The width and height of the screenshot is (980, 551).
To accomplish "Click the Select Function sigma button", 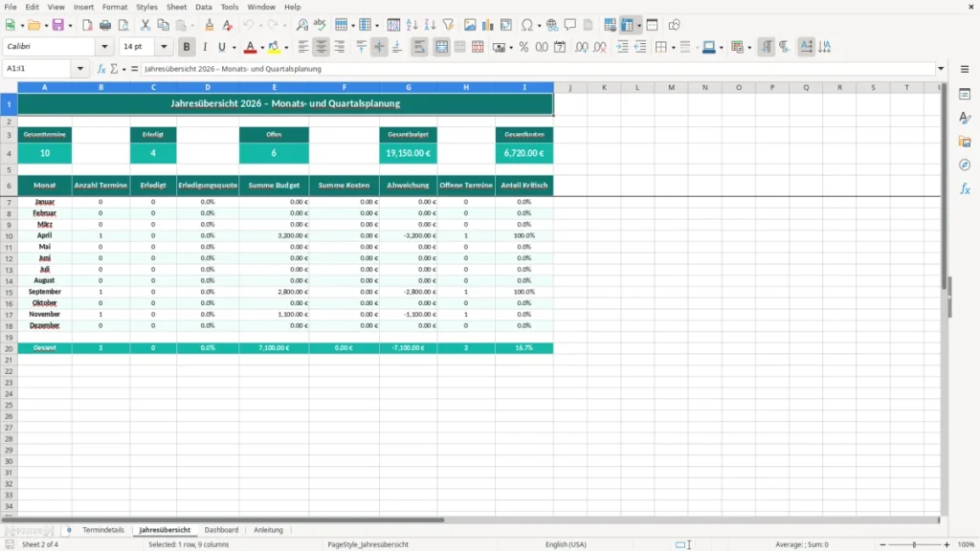I will coord(114,69).
